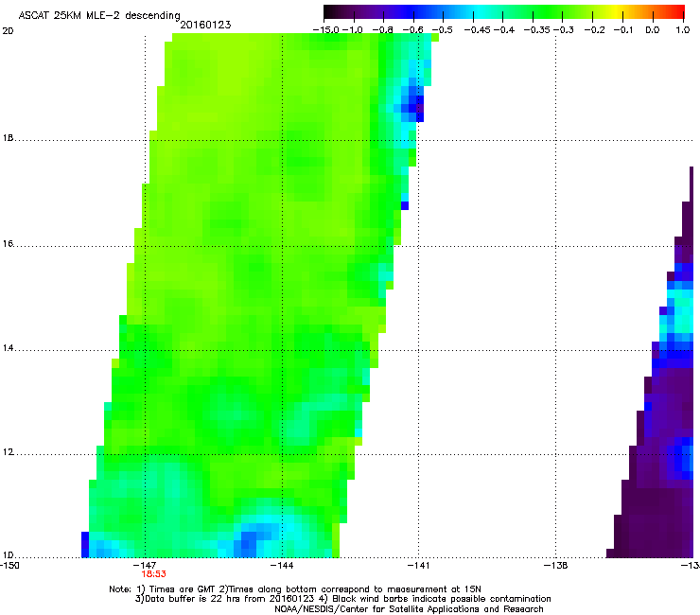Click the longitude axis label -144
Screen dimensions: 700x615
click(283, 566)
